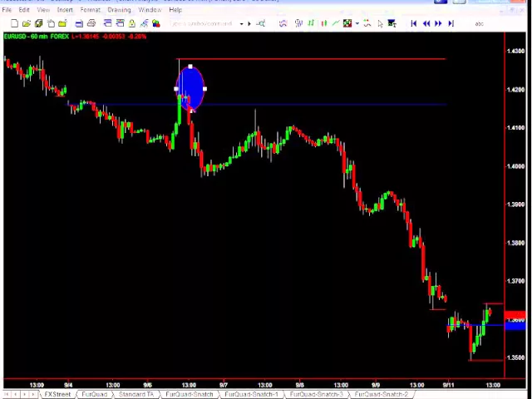Click the go arrow beside command box
Image resolution: width=532 pixels, height=399 pixels.
click(249, 24)
